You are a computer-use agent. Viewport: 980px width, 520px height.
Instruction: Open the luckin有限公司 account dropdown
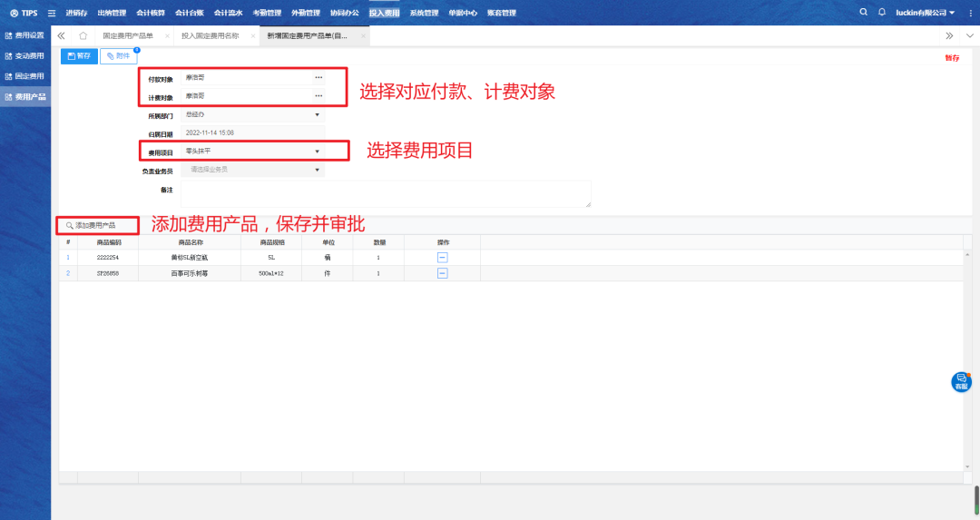pyautogui.click(x=925, y=13)
